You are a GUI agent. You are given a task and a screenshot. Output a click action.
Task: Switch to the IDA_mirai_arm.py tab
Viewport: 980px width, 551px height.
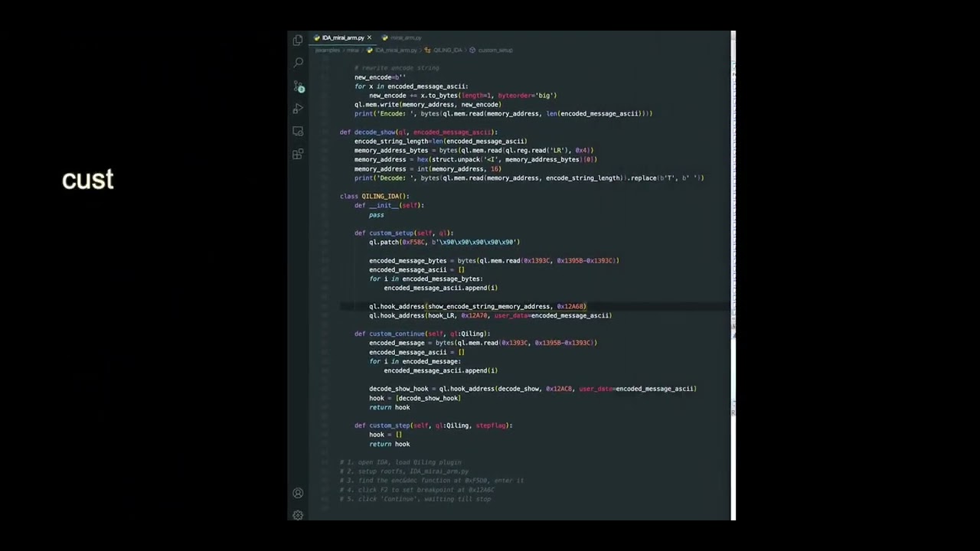click(x=342, y=37)
